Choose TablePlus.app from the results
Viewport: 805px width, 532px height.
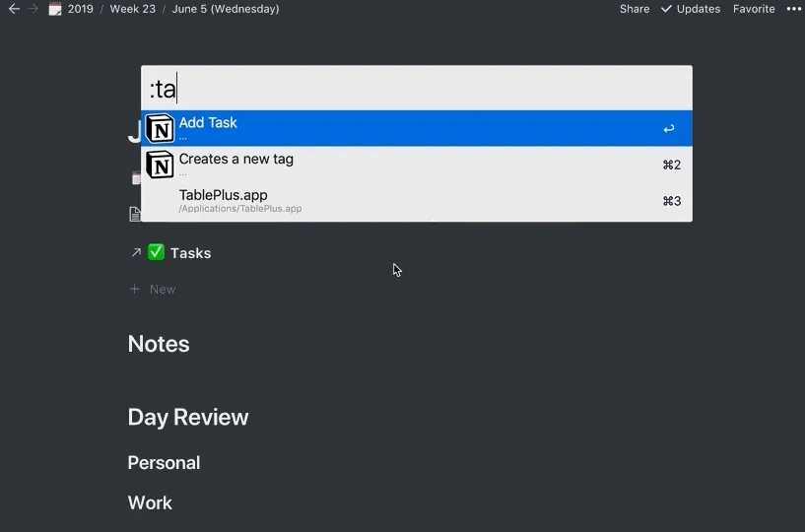[x=417, y=201]
